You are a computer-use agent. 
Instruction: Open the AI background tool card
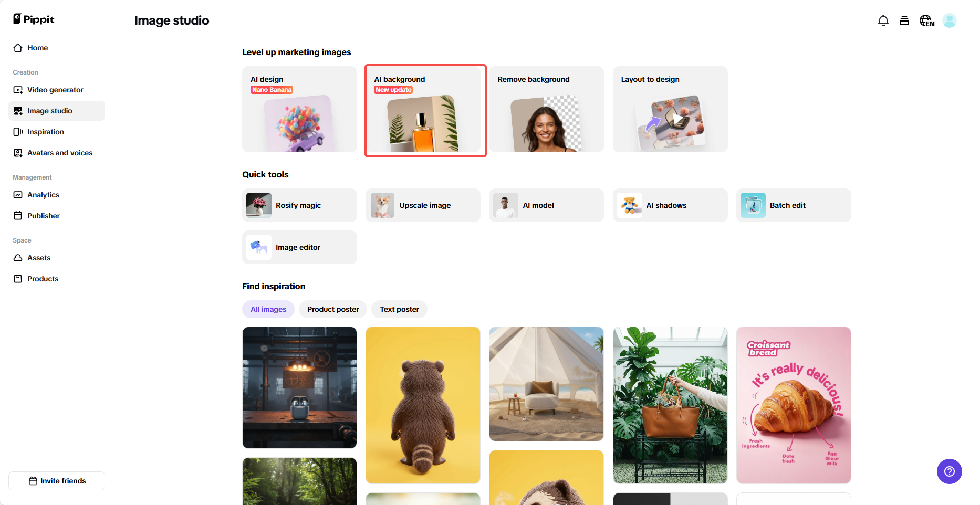click(x=425, y=111)
